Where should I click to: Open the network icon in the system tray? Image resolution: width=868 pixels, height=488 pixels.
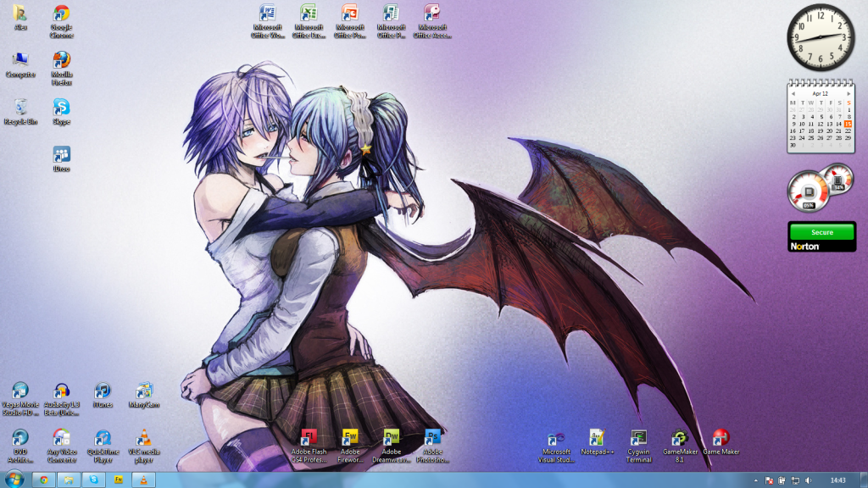(x=795, y=480)
